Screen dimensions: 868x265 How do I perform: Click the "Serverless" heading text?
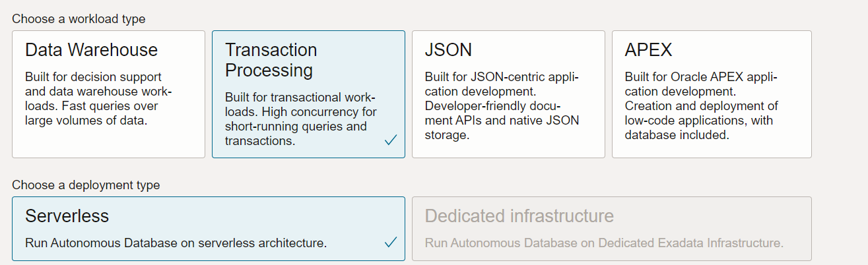[67, 216]
